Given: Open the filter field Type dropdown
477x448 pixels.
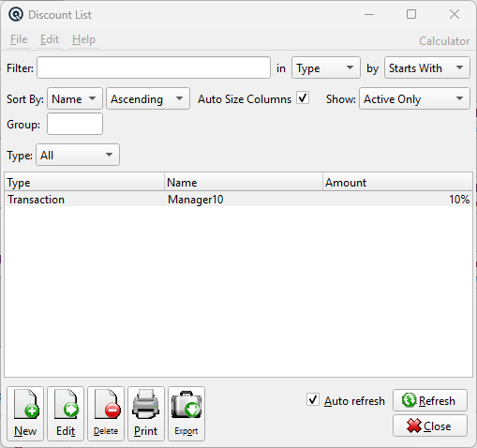Looking at the screenshot, I should (326, 67).
